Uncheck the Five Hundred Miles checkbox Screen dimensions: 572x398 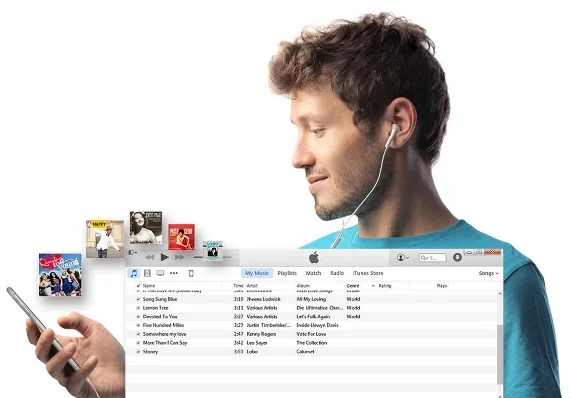(x=138, y=325)
